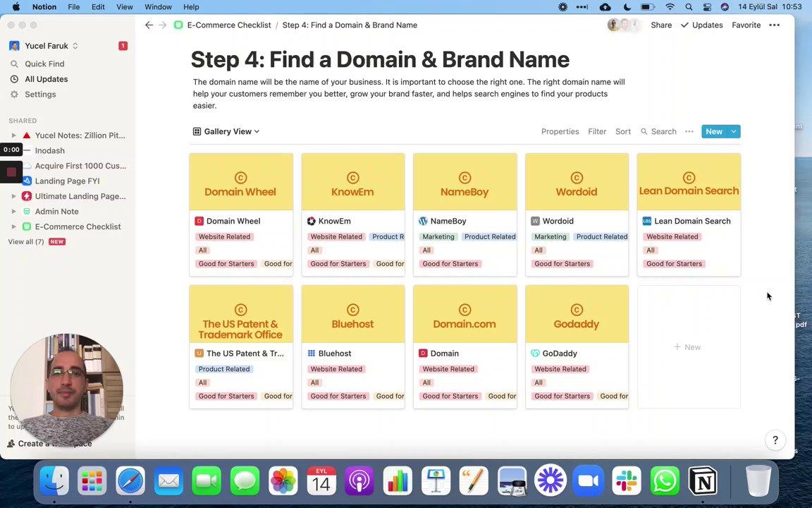Go forward with the right arrow icon
The image size is (812, 508).
[163, 25]
